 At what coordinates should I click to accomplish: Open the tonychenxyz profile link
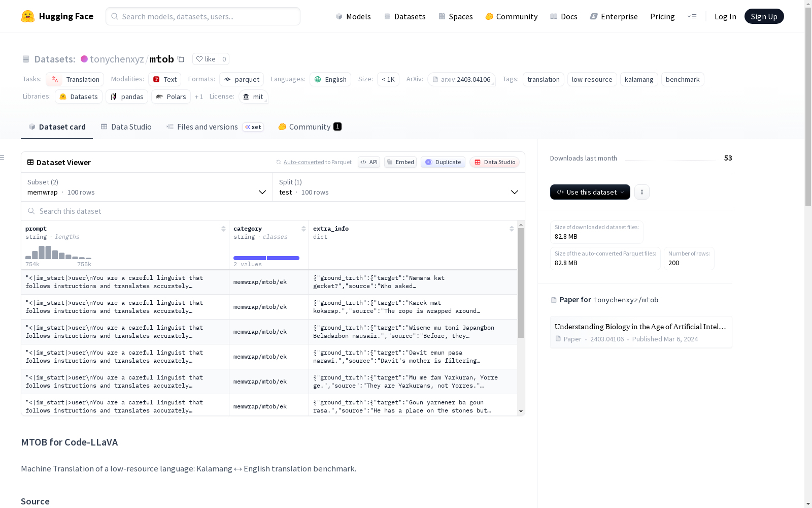coord(117,59)
